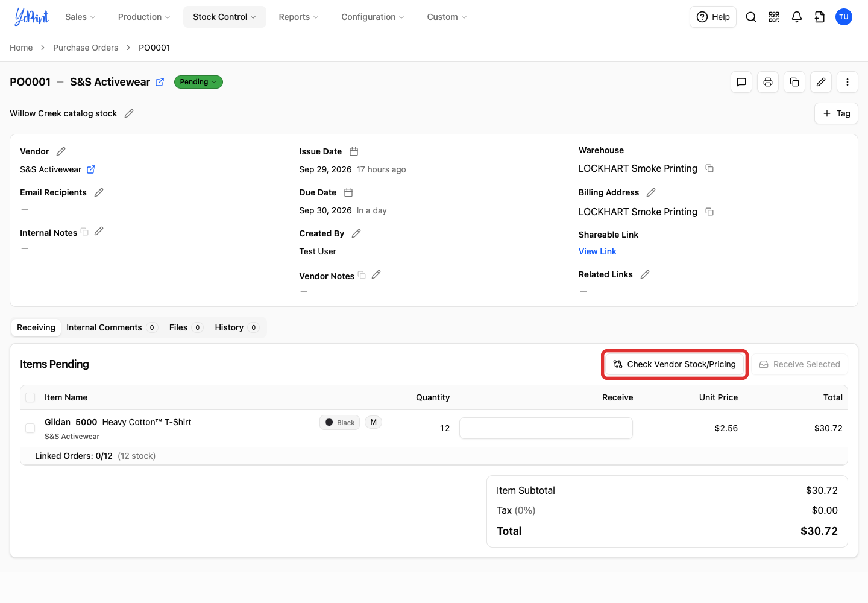Check the Gildan 5000 item row checkbox
Screen dimensions: 868x603
pos(30,428)
